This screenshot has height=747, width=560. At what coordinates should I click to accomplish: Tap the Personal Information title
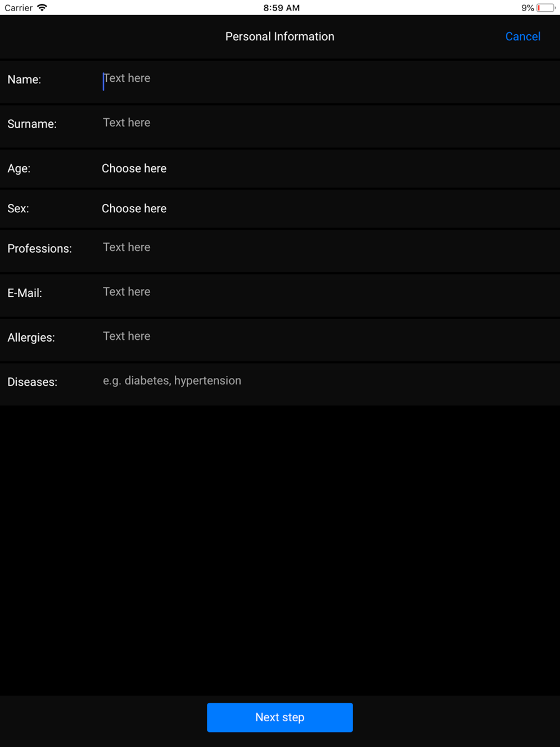click(279, 36)
